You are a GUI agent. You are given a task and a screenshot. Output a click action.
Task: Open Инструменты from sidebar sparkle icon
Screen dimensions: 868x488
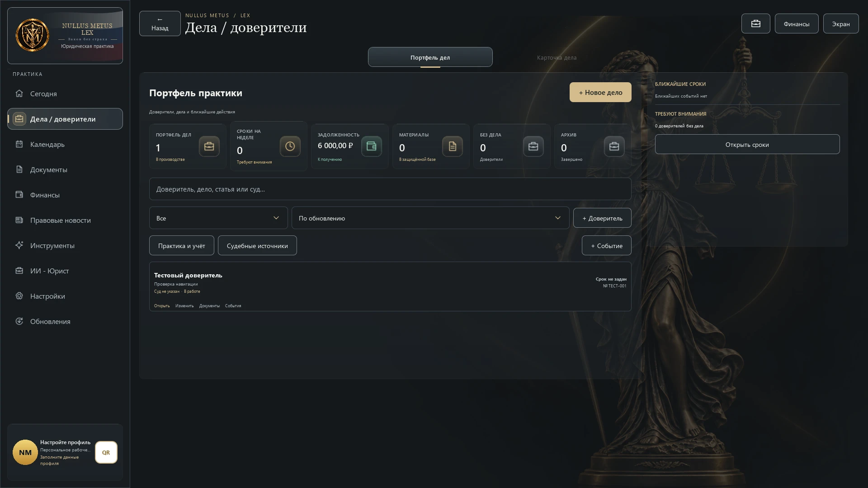[x=19, y=245]
